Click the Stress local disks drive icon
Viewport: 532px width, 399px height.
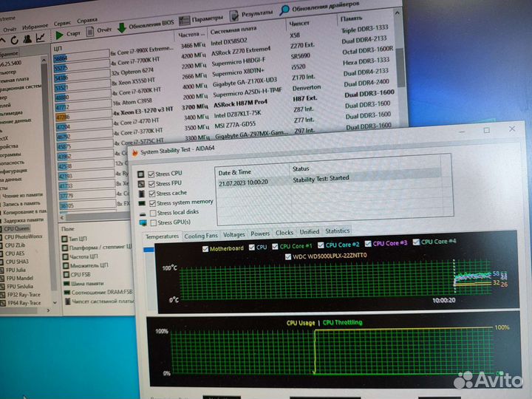(143, 214)
